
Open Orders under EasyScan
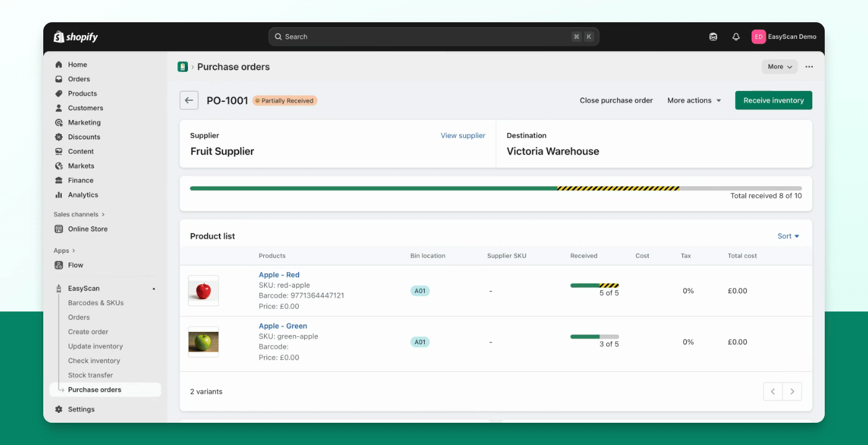pyautogui.click(x=79, y=318)
